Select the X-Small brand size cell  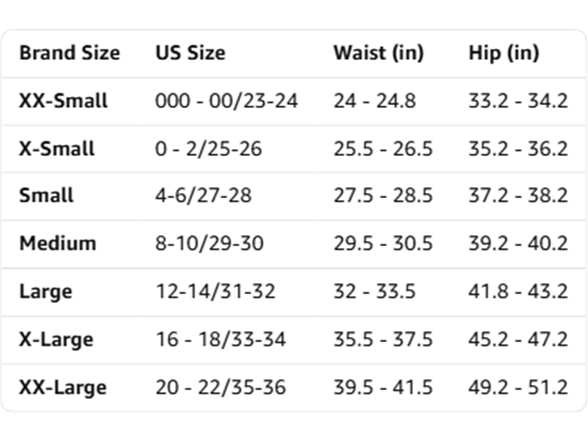coord(57,149)
